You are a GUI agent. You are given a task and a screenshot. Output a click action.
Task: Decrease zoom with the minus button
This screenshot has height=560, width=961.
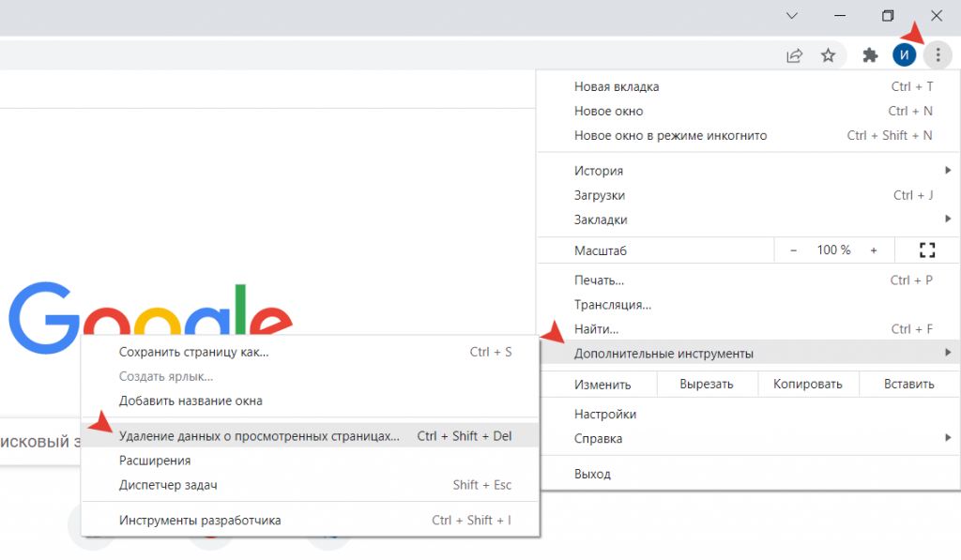coord(793,250)
